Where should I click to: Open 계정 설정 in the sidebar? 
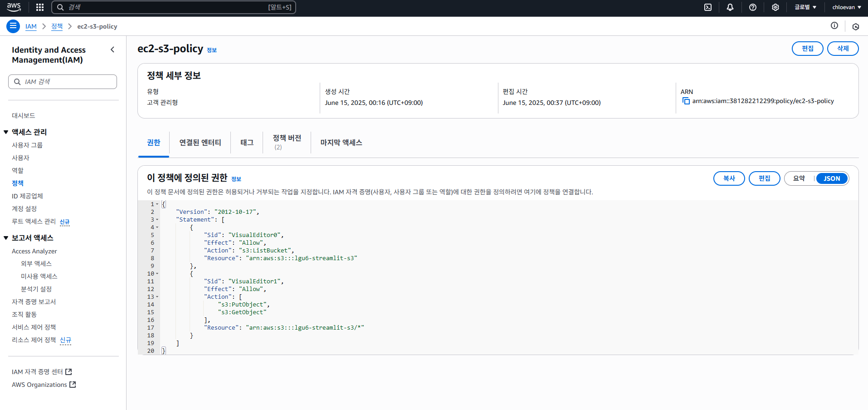point(24,209)
